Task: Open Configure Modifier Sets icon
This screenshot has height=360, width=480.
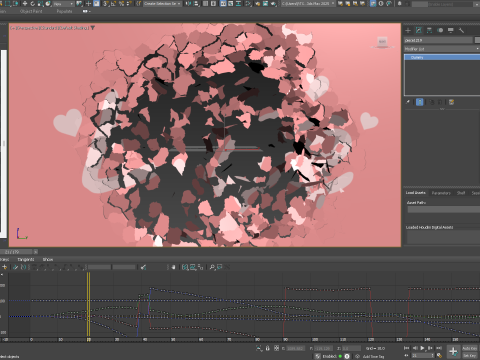Action: click(452, 102)
